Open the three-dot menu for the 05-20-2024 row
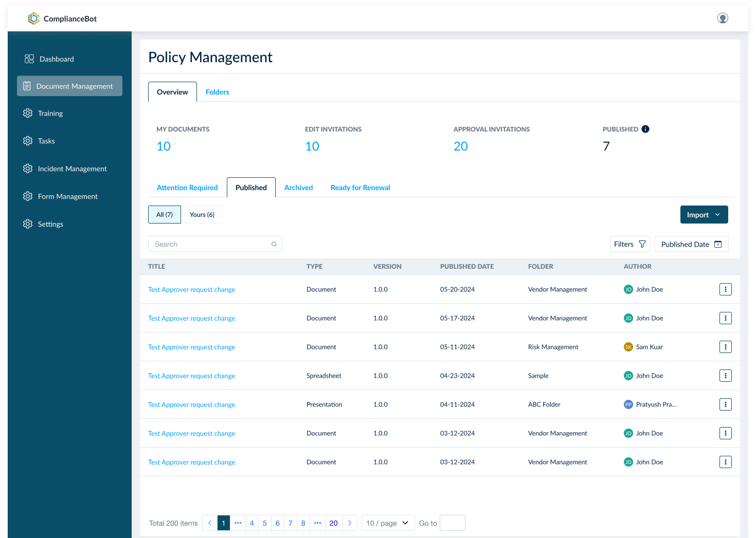Screen dimensions: 756x538 point(725,289)
